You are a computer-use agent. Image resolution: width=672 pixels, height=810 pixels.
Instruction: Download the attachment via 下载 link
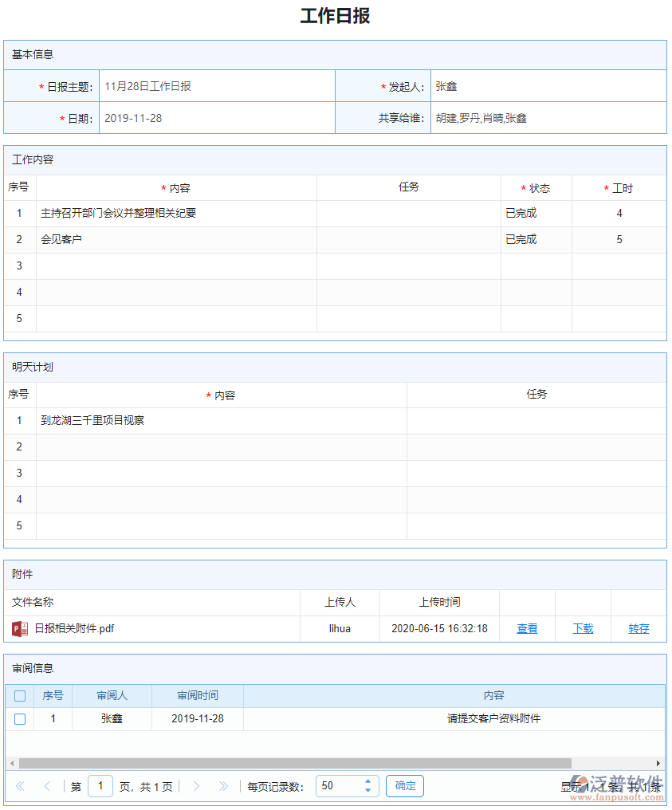[583, 628]
